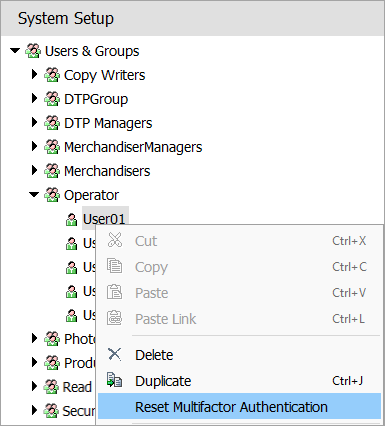Select the DTPGroup tree item
385x426 pixels.
96,99
